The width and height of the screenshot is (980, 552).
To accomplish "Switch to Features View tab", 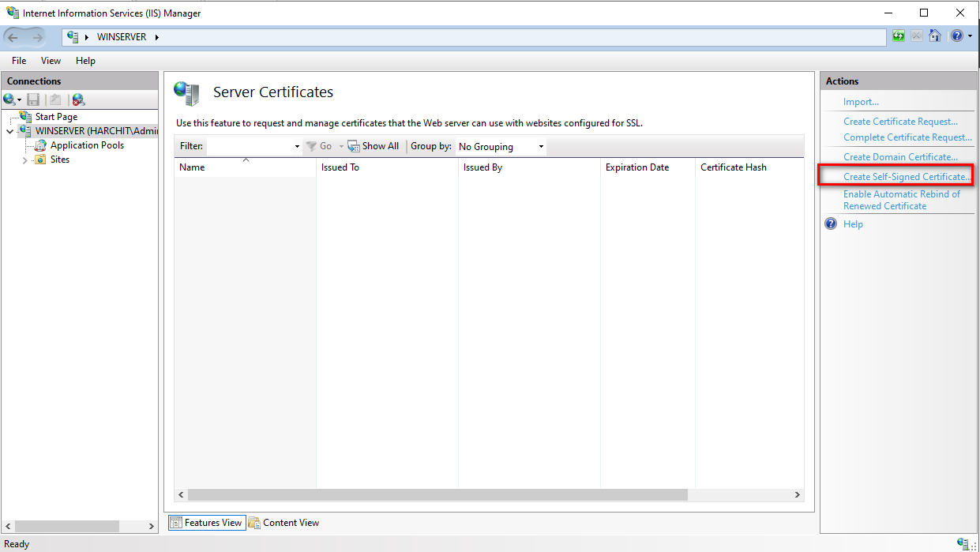I will coord(205,523).
